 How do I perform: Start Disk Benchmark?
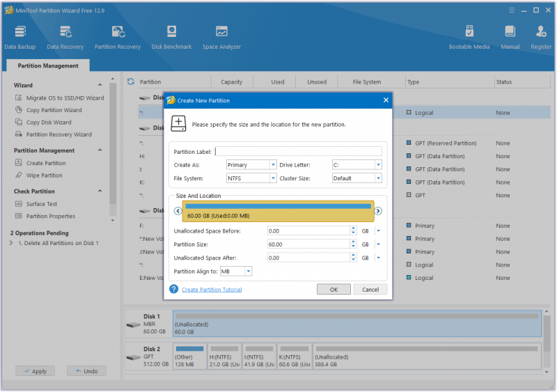tap(171, 38)
